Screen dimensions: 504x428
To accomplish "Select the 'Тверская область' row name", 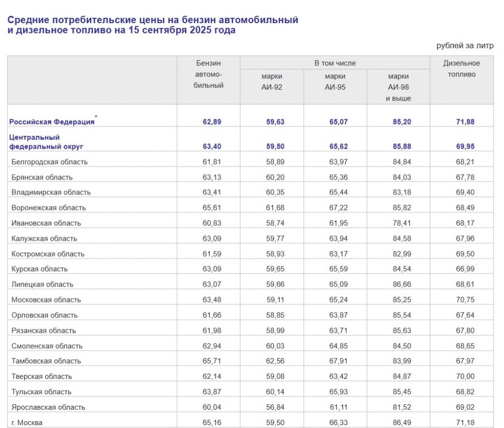I will point(42,376).
